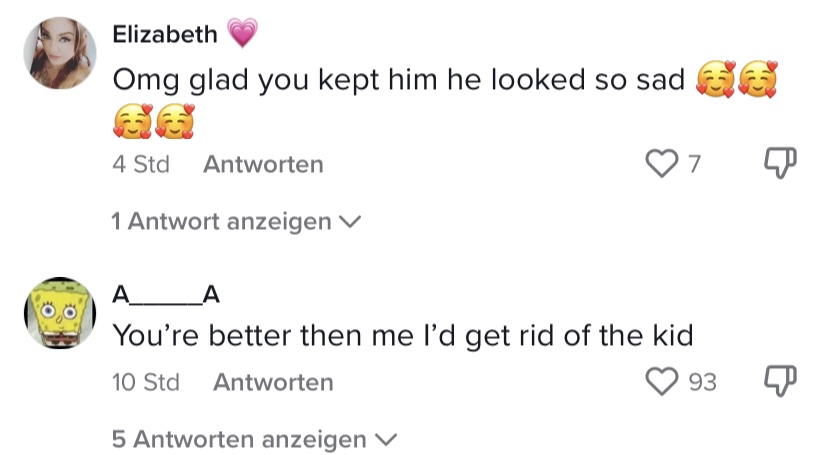Image resolution: width=828 pixels, height=455 pixels.
Task: Click chevron next to 1 Antwort anzeigen
Action: (350, 222)
